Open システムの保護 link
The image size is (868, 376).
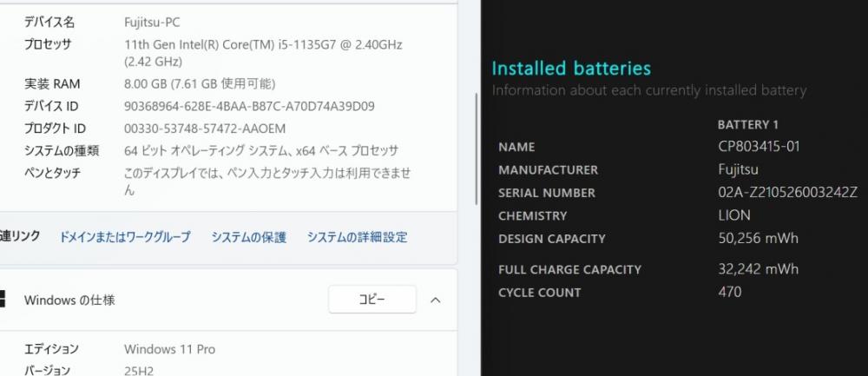(x=248, y=238)
